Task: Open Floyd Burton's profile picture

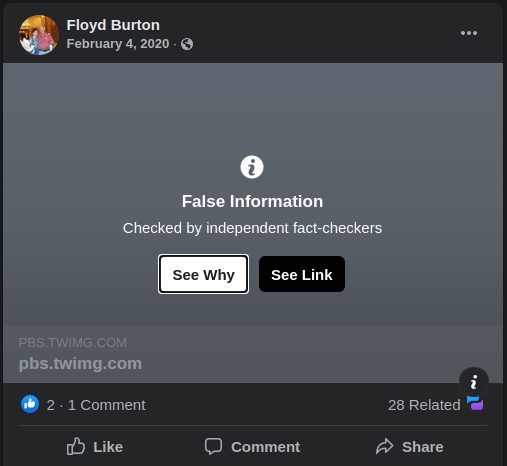Action: click(x=39, y=35)
